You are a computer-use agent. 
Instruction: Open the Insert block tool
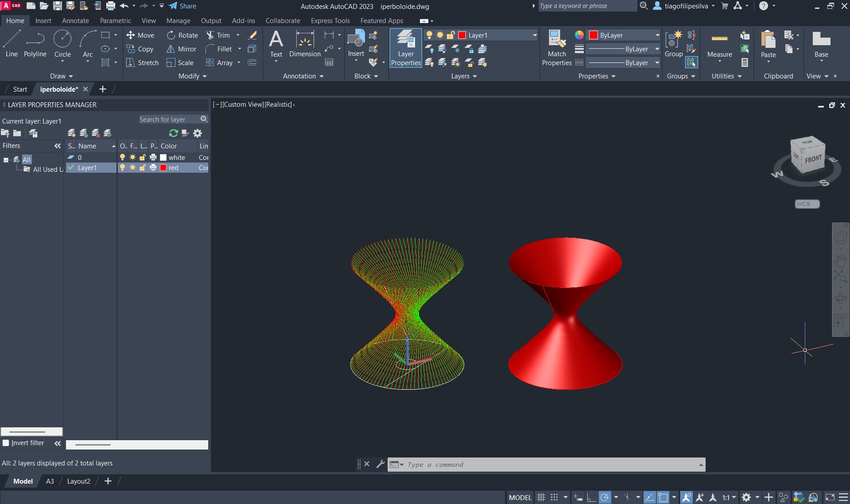356,44
